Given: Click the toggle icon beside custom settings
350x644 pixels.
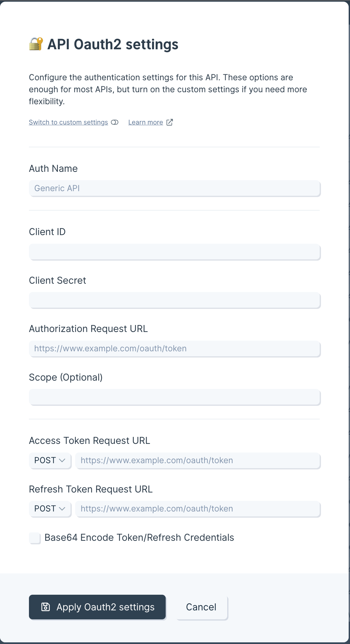Looking at the screenshot, I should coord(115,122).
